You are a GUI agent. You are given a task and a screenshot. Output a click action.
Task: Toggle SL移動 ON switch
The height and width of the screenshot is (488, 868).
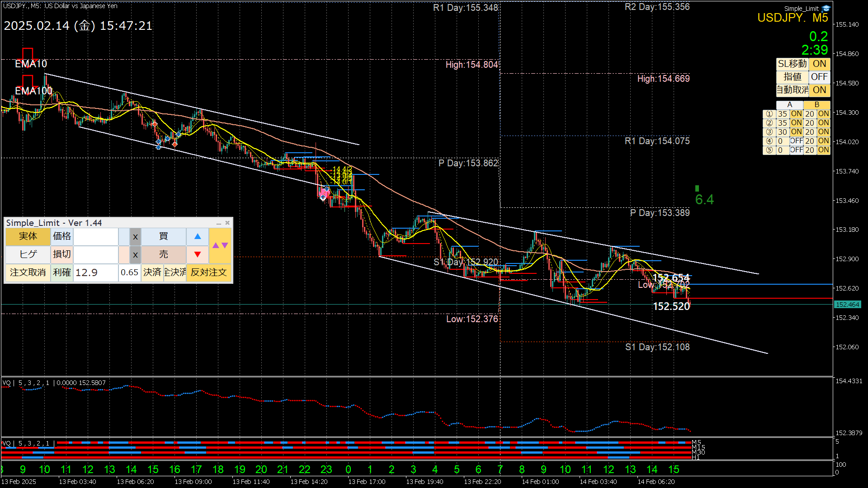point(819,64)
